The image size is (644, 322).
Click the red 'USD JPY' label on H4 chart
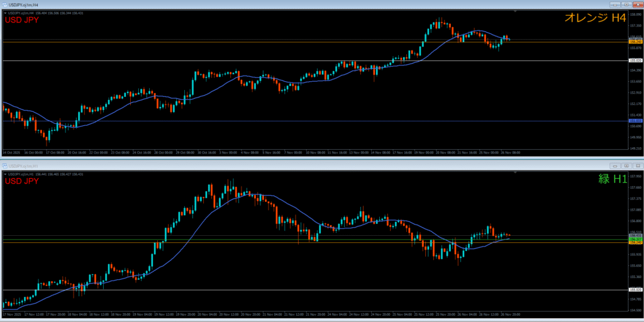point(22,19)
